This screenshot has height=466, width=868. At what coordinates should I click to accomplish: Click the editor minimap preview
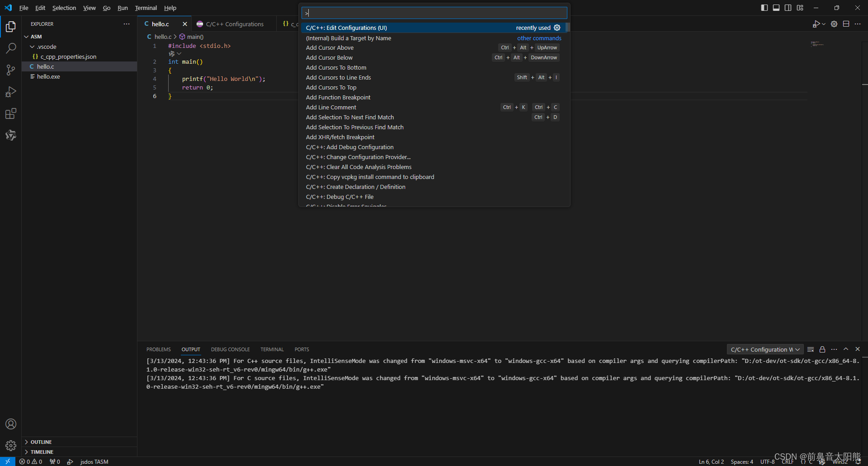(817, 44)
